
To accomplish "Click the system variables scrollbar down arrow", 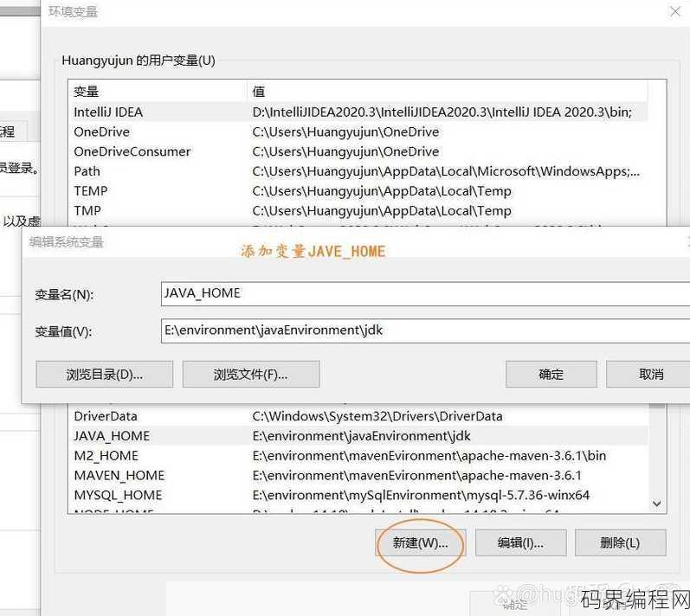I will click(x=657, y=504).
